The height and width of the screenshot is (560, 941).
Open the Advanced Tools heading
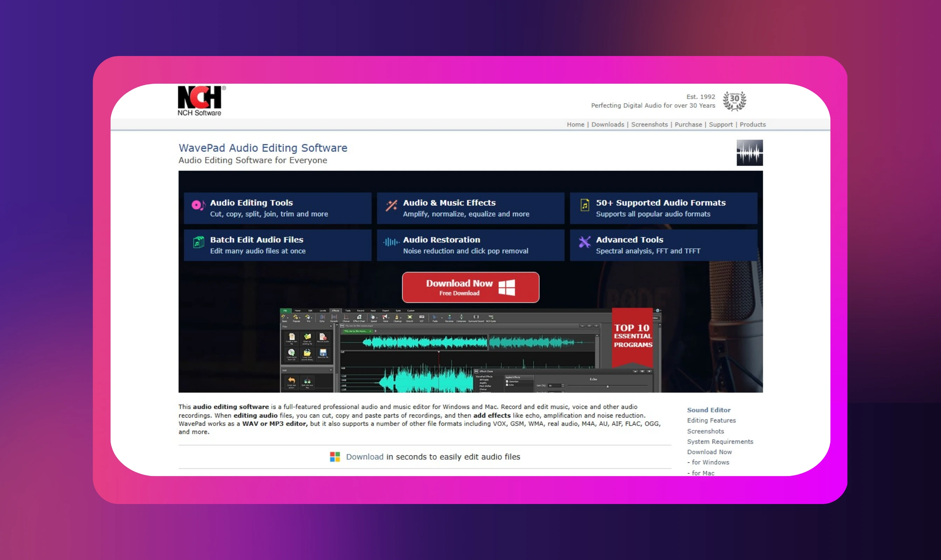coord(629,240)
